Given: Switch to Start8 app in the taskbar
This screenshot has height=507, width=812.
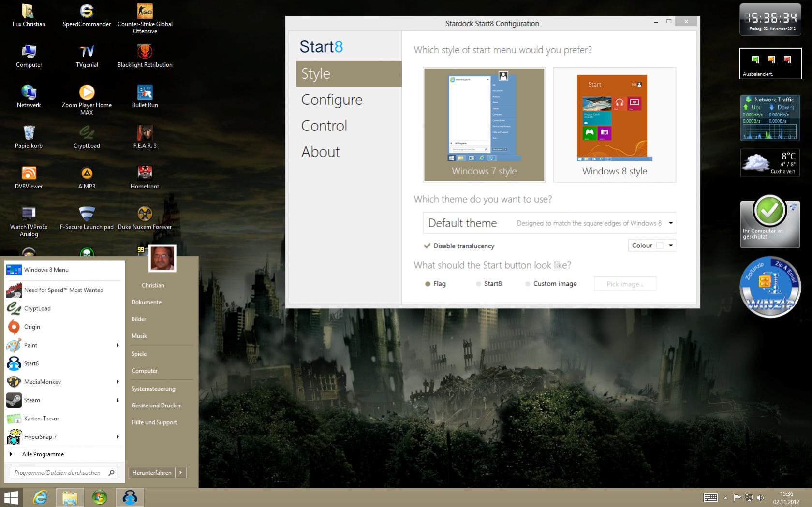Looking at the screenshot, I should pos(130,497).
